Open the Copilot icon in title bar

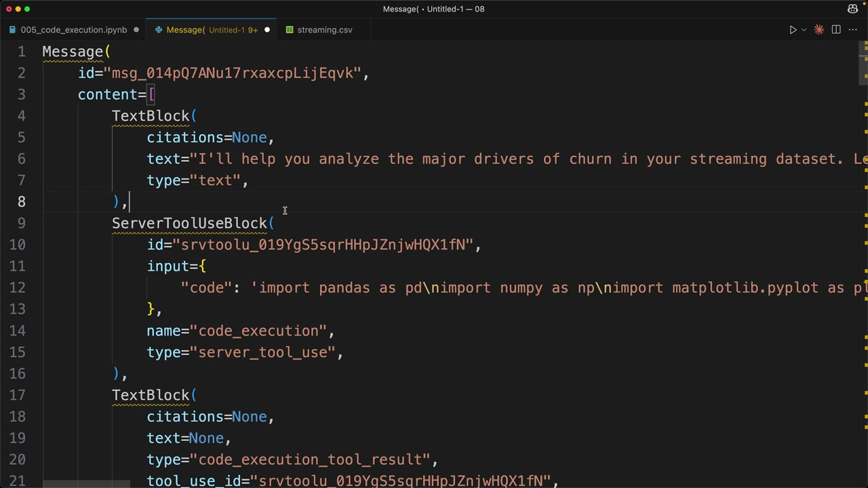852,9
